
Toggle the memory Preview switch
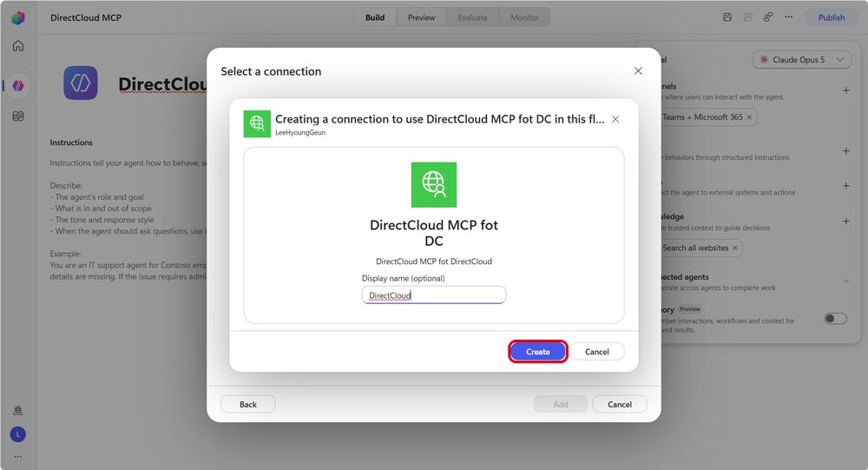(x=835, y=318)
